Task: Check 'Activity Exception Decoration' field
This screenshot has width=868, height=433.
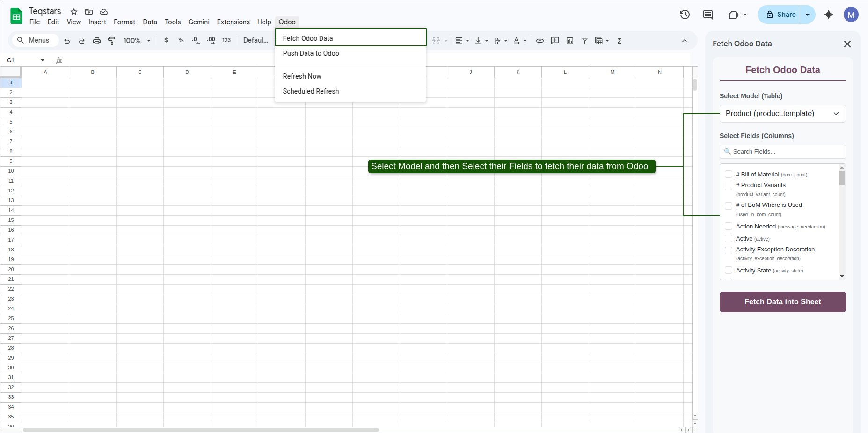Action: tap(729, 250)
